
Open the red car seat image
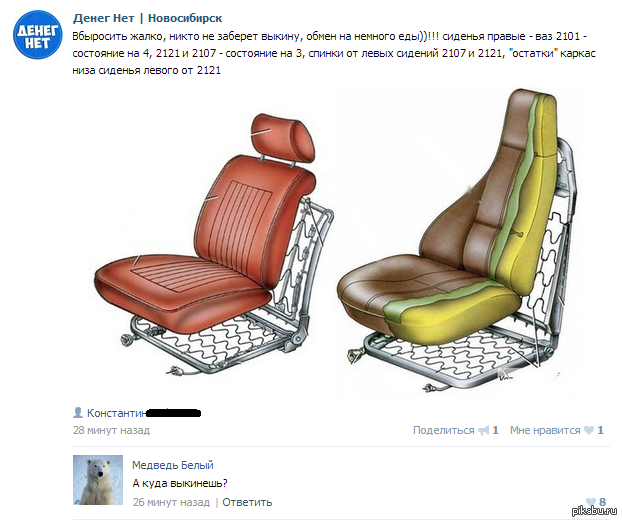[x=214, y=244]
